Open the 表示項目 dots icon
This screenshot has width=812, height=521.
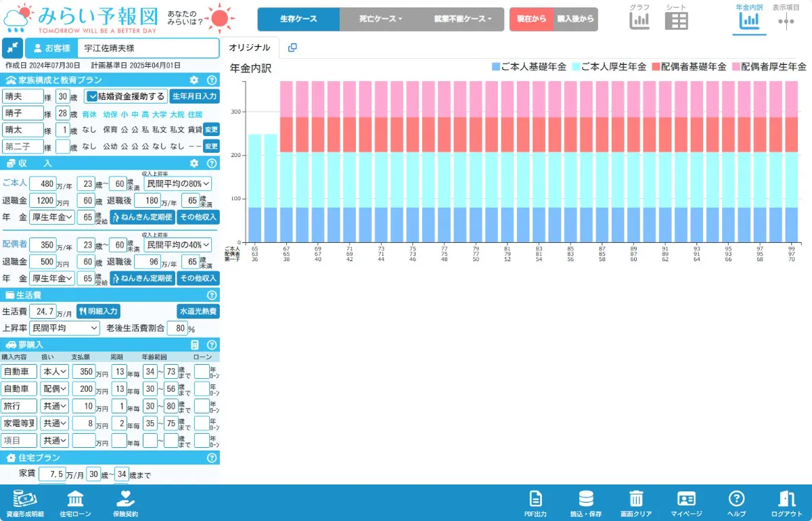[786, 21]
